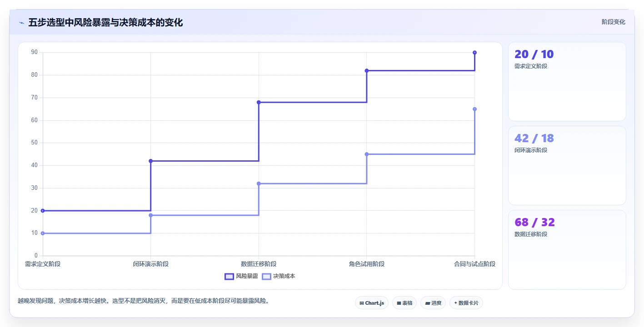Select the 闭环演示阶段 card showing 42 / 18
This screenshot has width=644, height=327.
567,165
